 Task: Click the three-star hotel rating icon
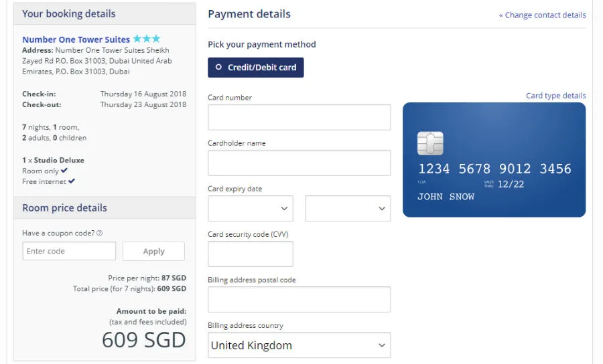pyautogui.click(x=147, y=39)
